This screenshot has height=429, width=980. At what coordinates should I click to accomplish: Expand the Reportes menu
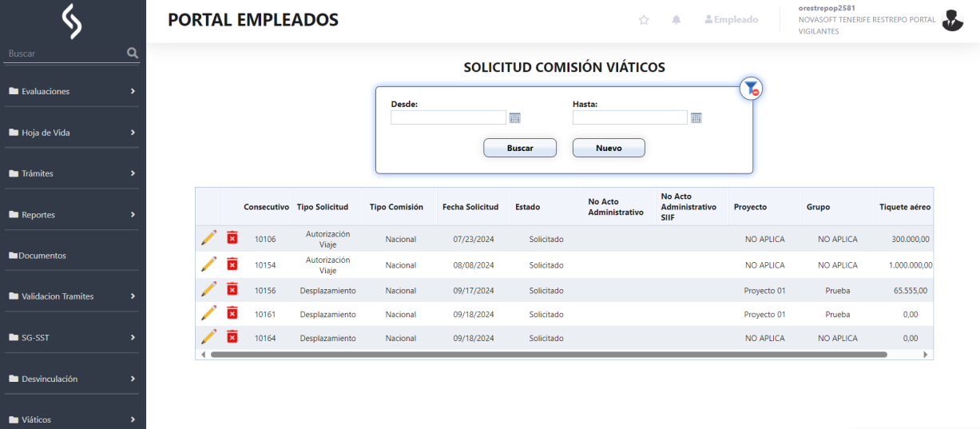pyautogui.click(x=73, y=215)
